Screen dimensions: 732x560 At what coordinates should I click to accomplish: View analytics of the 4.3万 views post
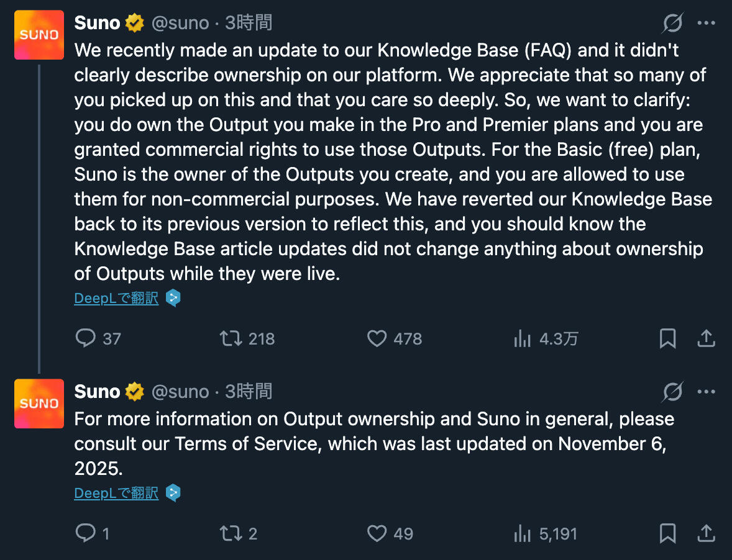tap(522, 338)
